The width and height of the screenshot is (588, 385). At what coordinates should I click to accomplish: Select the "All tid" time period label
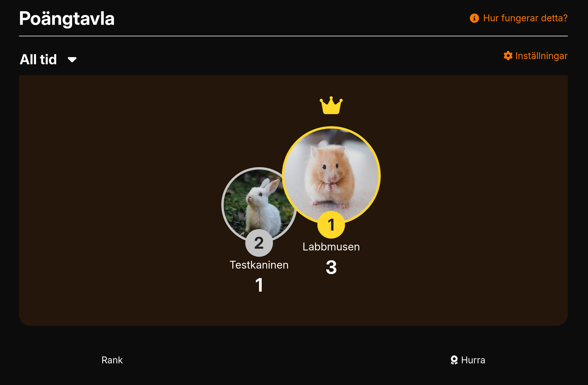(38, 59)
